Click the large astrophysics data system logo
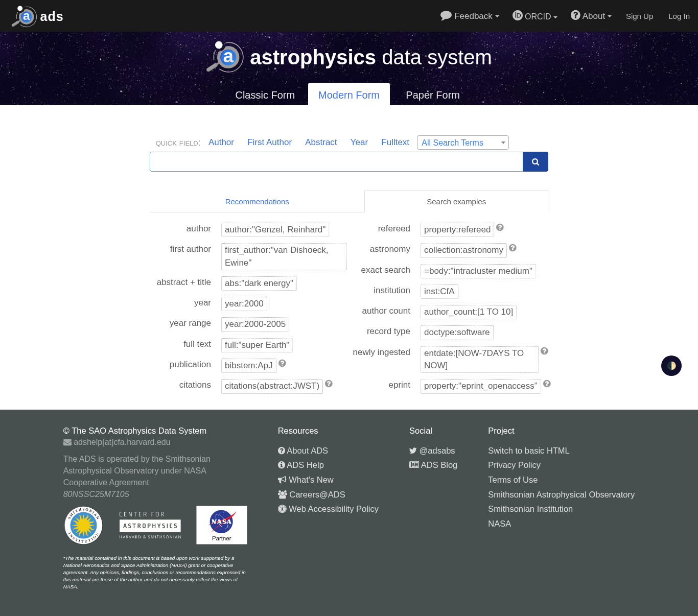Screen dimensions: 698x616 point(349,57)
